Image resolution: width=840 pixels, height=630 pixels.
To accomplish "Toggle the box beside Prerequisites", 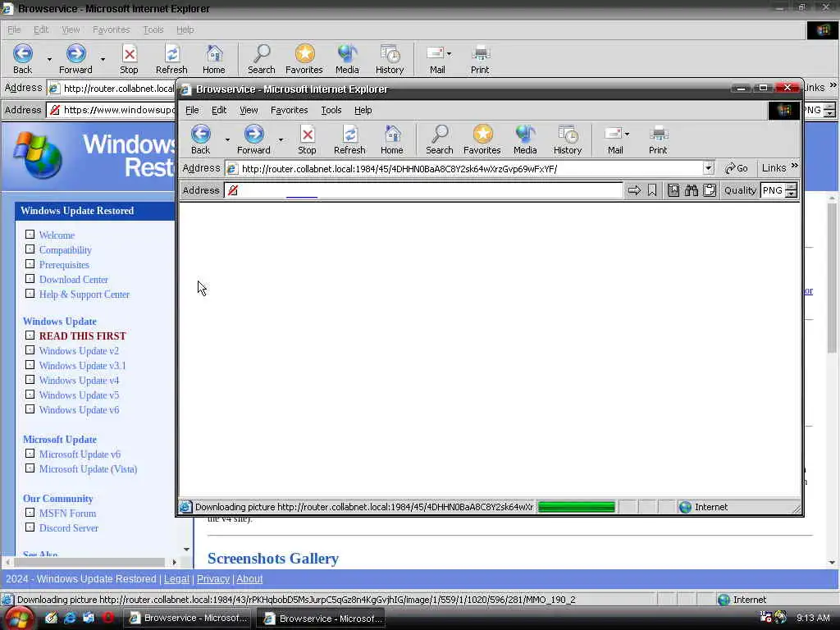I will 30,264.
